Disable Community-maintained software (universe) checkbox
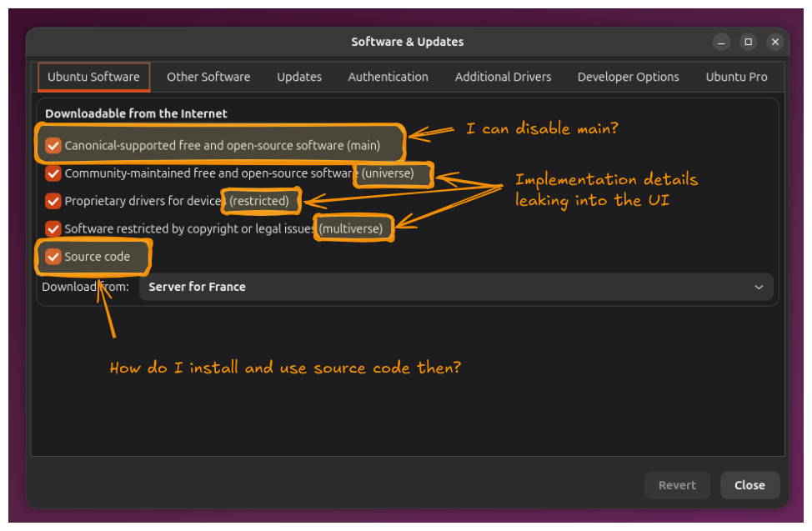This screenshot has height=531, width=812. tap(53, 173)
